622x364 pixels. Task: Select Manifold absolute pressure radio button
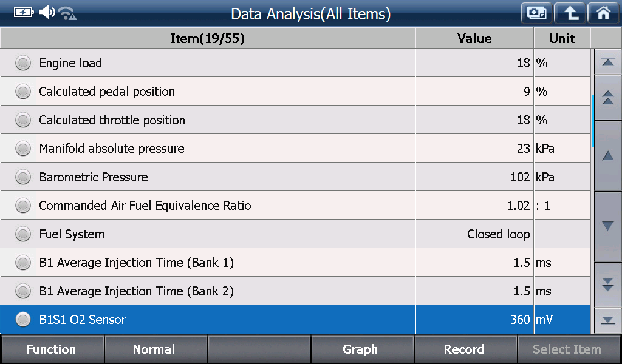[23, 149]
